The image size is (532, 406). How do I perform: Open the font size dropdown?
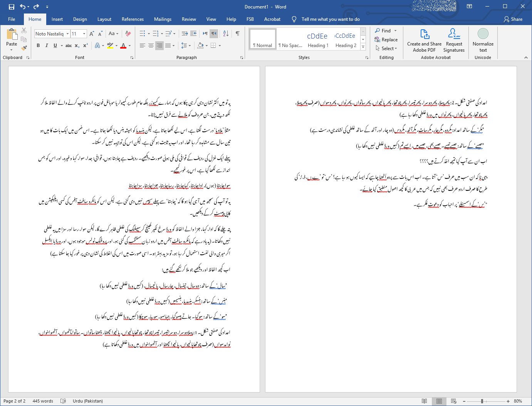(84, 34)
